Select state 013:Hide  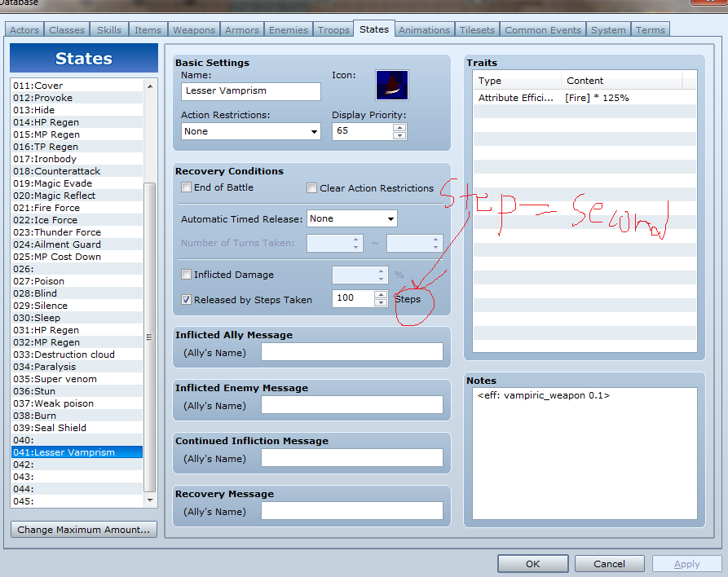click(x=77, y=110)
